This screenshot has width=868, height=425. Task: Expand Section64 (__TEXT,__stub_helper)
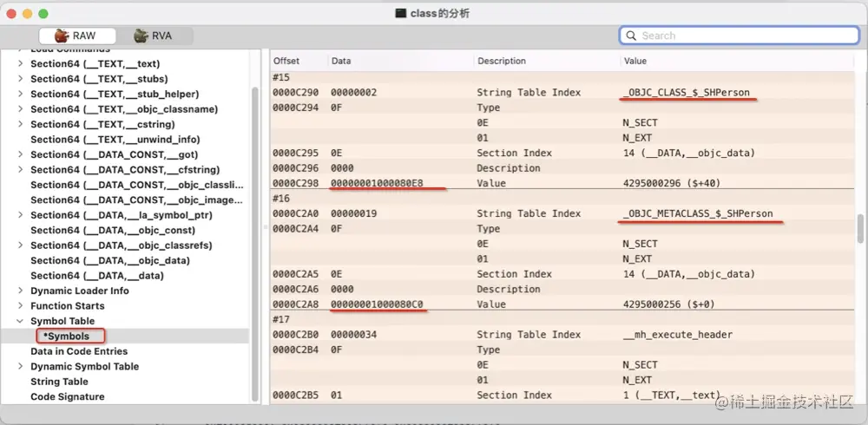point(21,94)
